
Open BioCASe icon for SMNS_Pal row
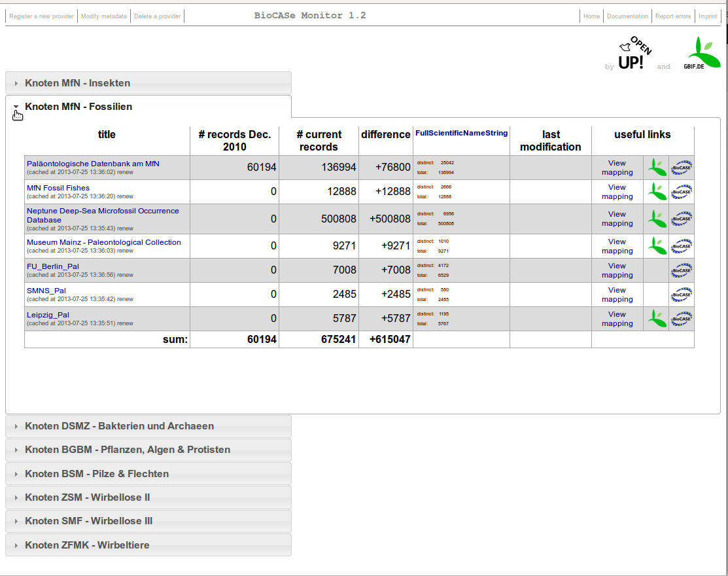coord(682,295)
